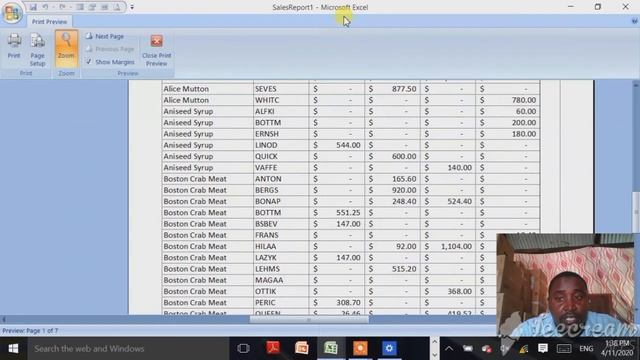Image resolution: width=640 pixels, height=360 pixels.
Task: Click the 780.00 value
Action: (524, 100)
